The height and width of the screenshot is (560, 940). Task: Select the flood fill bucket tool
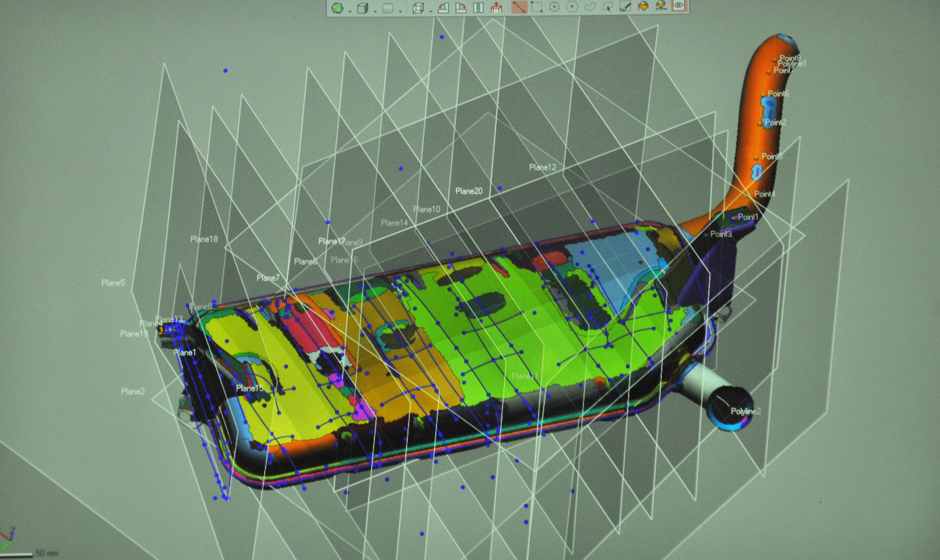pyautogui.click(x=643, y=6)
